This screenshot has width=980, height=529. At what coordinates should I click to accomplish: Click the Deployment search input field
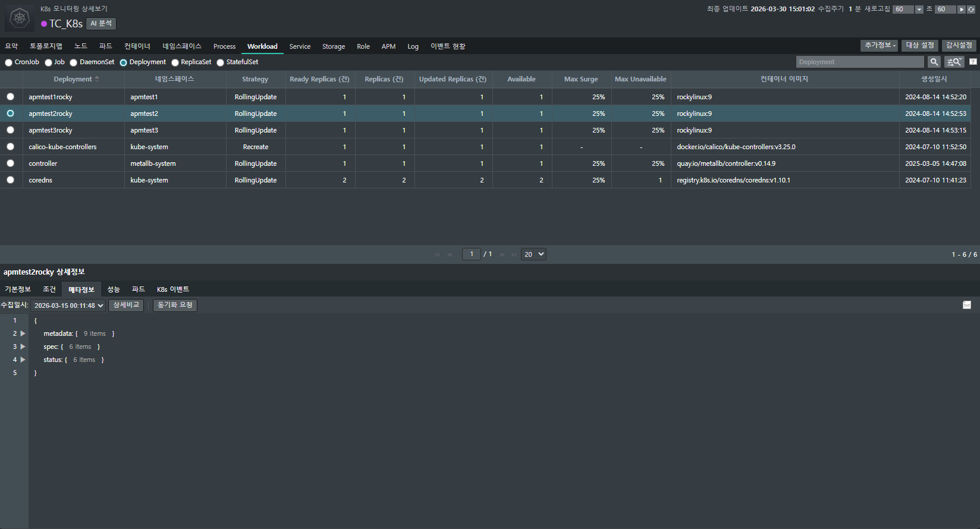click(x=859, y=62)
